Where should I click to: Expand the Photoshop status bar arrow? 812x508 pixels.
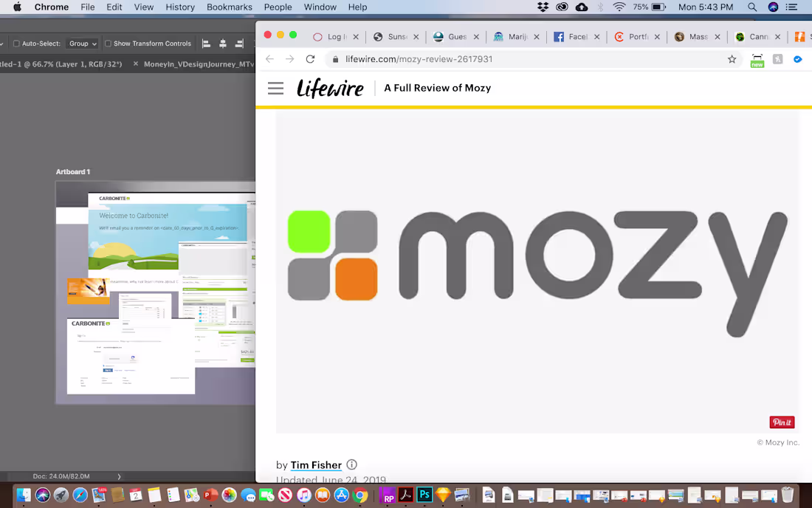click(119, 476)
